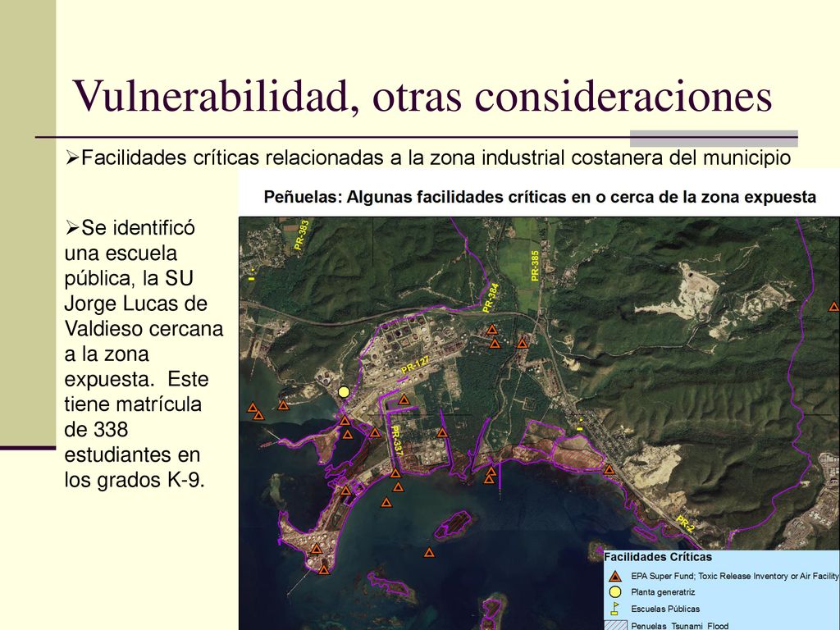This screenshot has width=840, height=630.
Task: Click the EPA Super Fund triangle legend icon
Action: [x=615, y=577]
